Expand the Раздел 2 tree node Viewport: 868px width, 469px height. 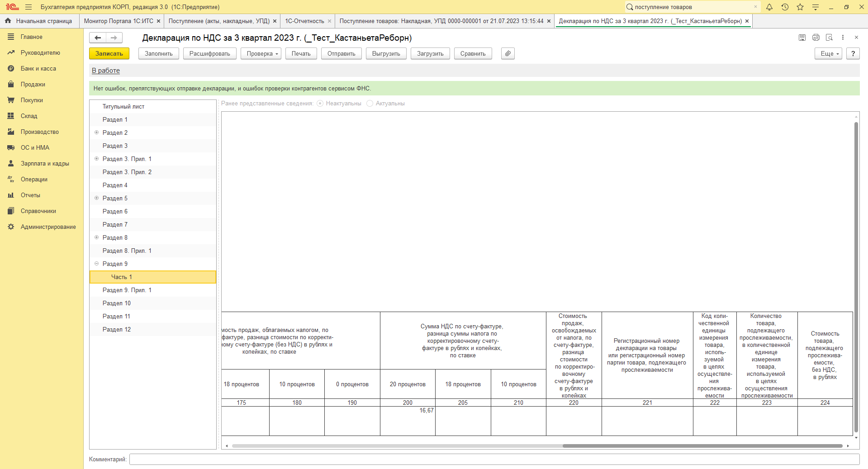(x=96, y=133)
